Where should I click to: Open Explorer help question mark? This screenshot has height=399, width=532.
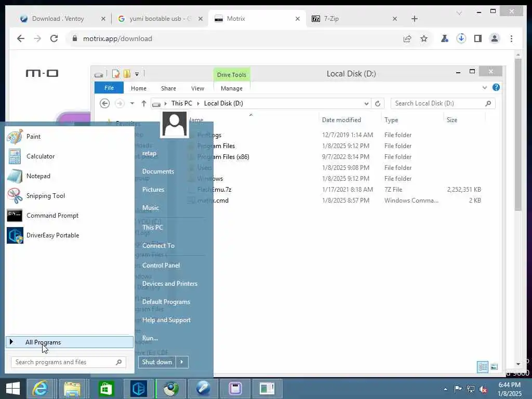tap(496, 87)
